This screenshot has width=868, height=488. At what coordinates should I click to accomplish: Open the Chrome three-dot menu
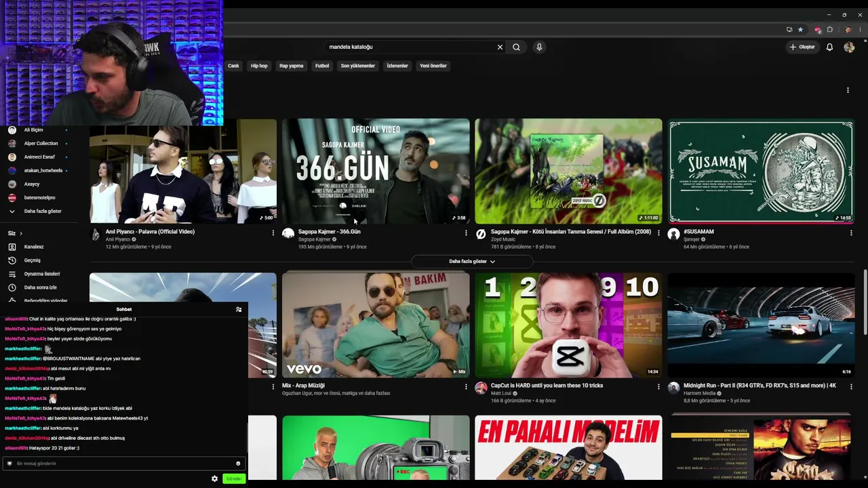tap(859, 30)
